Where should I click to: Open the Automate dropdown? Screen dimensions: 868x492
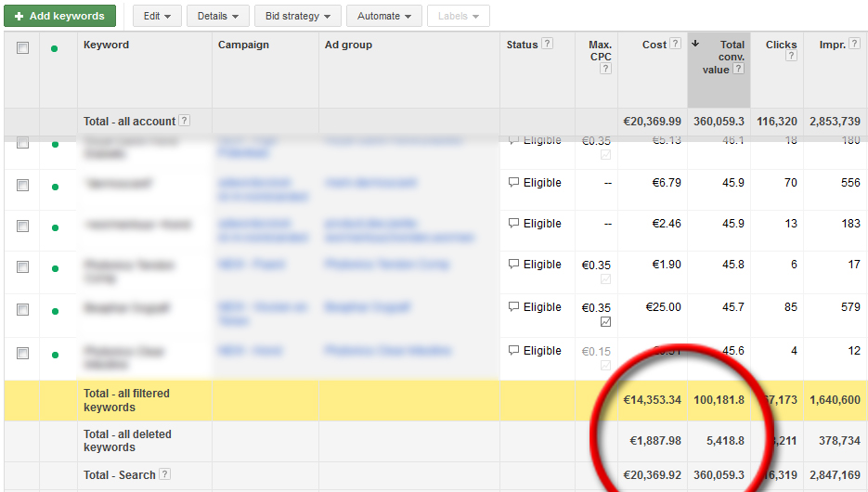[x=384, y=16]
